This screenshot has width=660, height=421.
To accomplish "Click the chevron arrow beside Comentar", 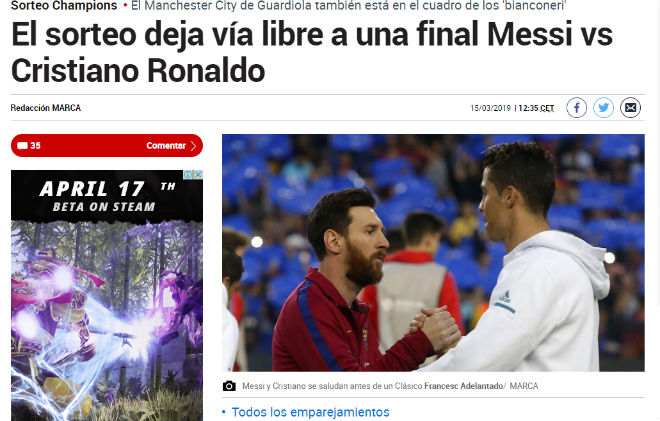I will coord(193,146).
